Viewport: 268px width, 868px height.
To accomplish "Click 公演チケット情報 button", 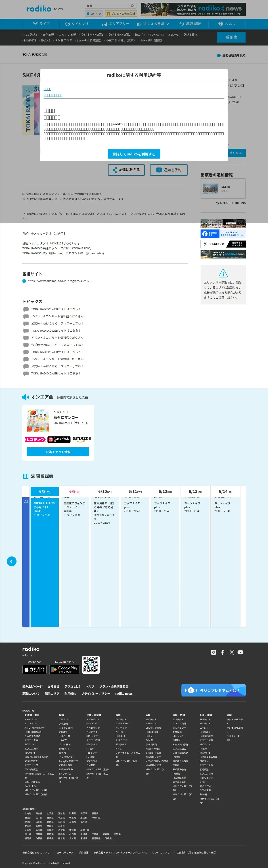I will [x=58, y=452].
